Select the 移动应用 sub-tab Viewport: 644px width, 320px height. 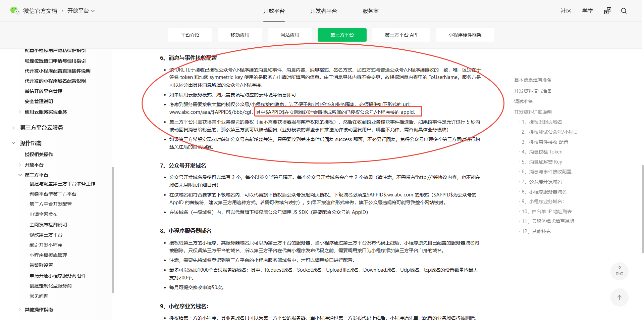coord(240,35)
